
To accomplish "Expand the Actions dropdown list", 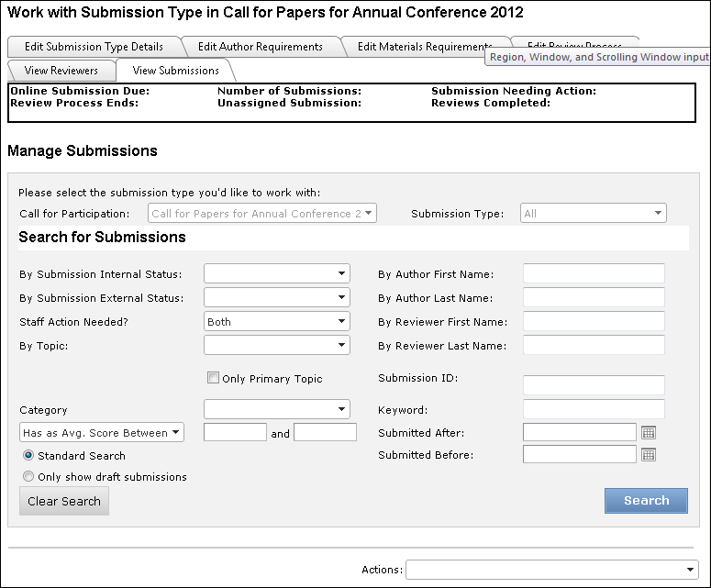I will pyautogui.click(x=551, y=570).
